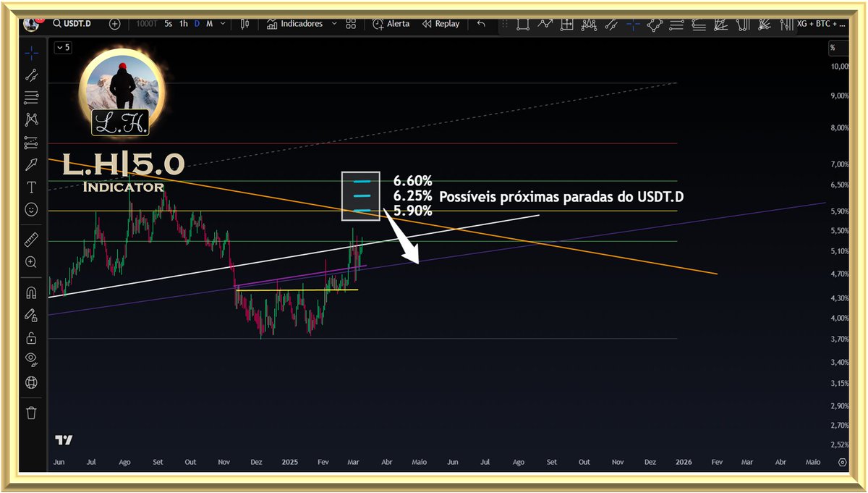Click the 2026 label on time axis
868x493 pixels.
pyautogui.click(x=684, y=462)
